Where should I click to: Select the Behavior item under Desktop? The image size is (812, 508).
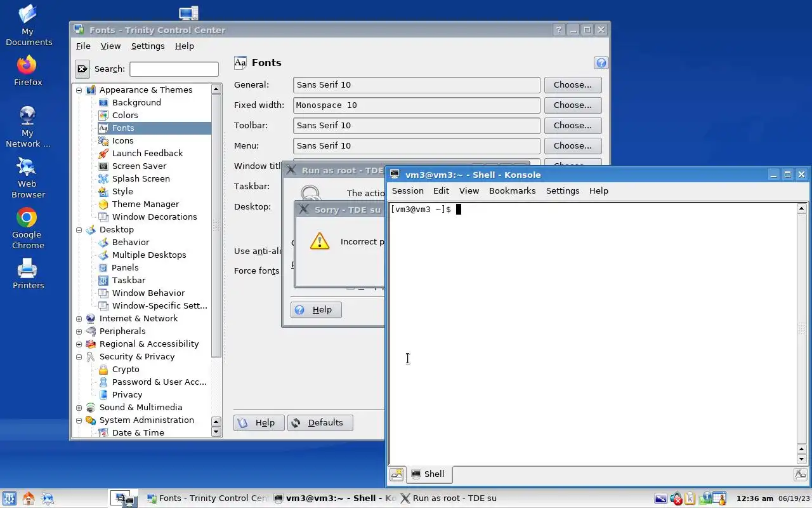pos(131,242)
